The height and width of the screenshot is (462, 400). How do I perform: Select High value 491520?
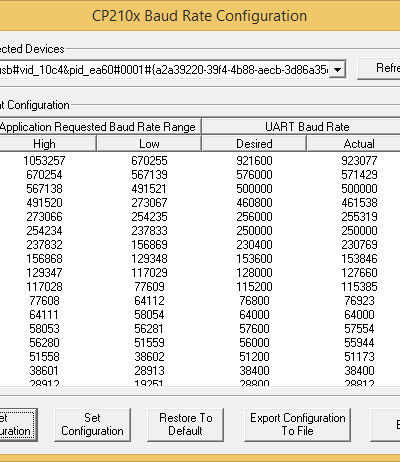[44, 203]
